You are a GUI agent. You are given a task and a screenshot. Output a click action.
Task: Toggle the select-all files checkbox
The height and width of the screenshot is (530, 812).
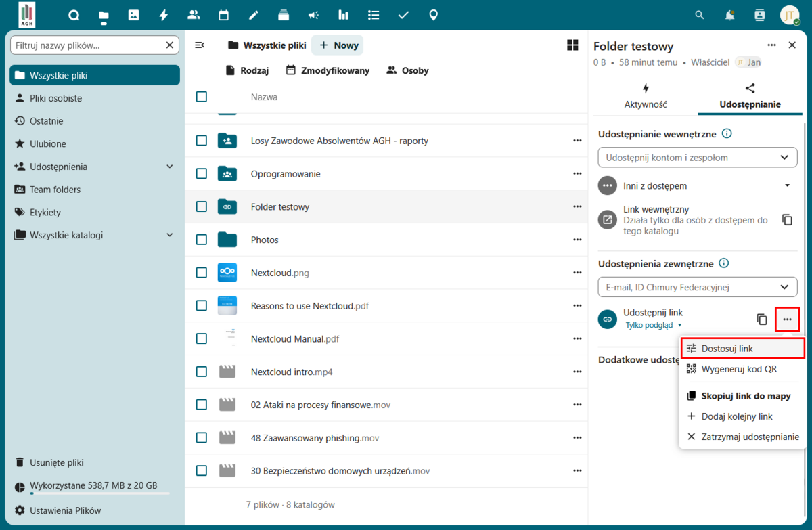coord(202,97)
